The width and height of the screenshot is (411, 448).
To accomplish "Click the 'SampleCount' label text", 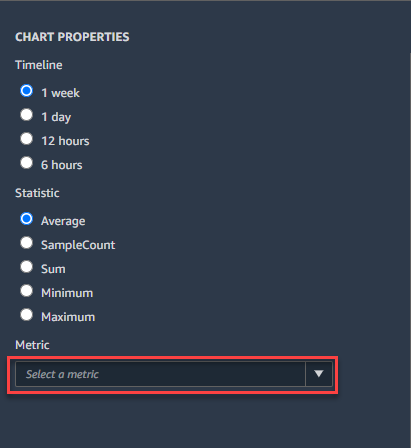I will click(78, 245).
